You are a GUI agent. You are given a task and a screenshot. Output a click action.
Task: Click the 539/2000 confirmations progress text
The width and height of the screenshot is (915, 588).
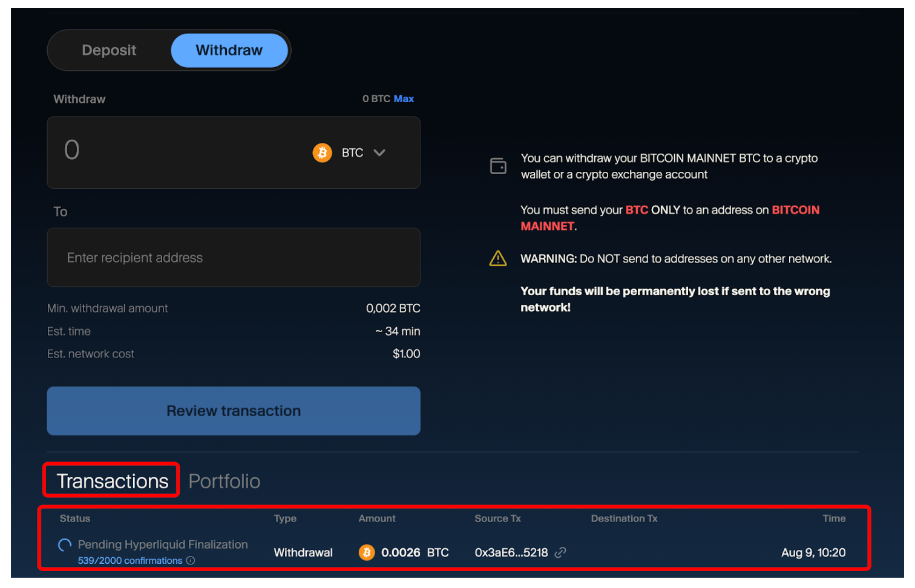coord(130,561)
